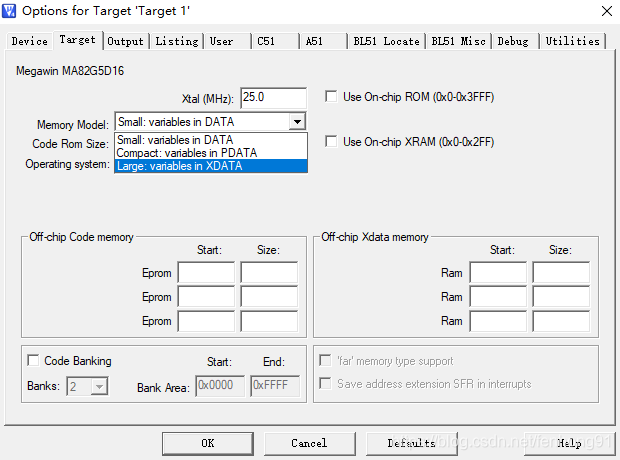Open the Output tab
This screenshot has width=620, height=460.
coord(126,41)
